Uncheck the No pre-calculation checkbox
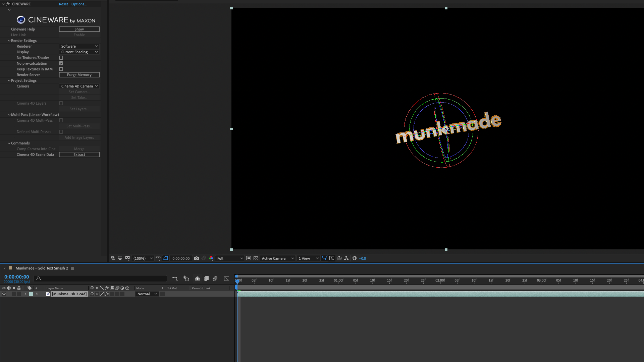The height and width of the screenshot is (362, 644). point(61,63)
